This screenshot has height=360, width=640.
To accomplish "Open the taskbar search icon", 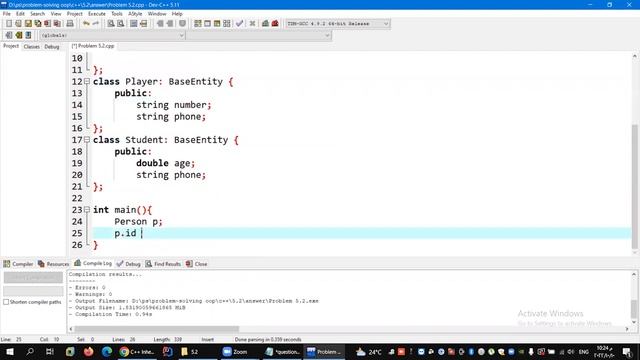I will [30, 351].
